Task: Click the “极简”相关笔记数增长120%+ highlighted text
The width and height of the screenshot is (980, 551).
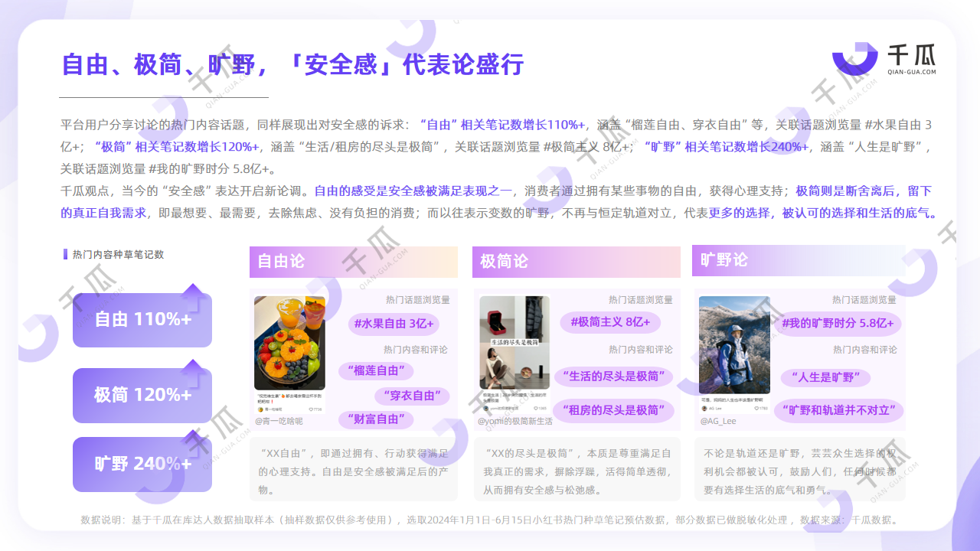Action: pyautogui.click(x=177, y=147)
